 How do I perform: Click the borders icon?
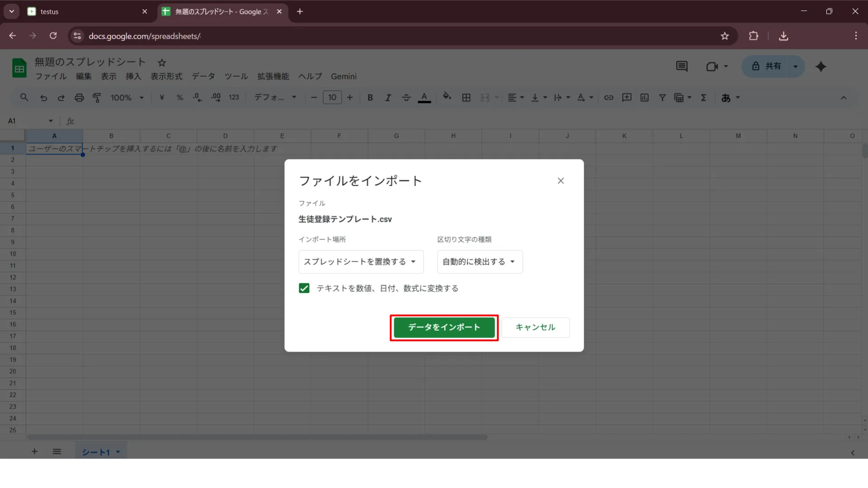tap(467, 98)
